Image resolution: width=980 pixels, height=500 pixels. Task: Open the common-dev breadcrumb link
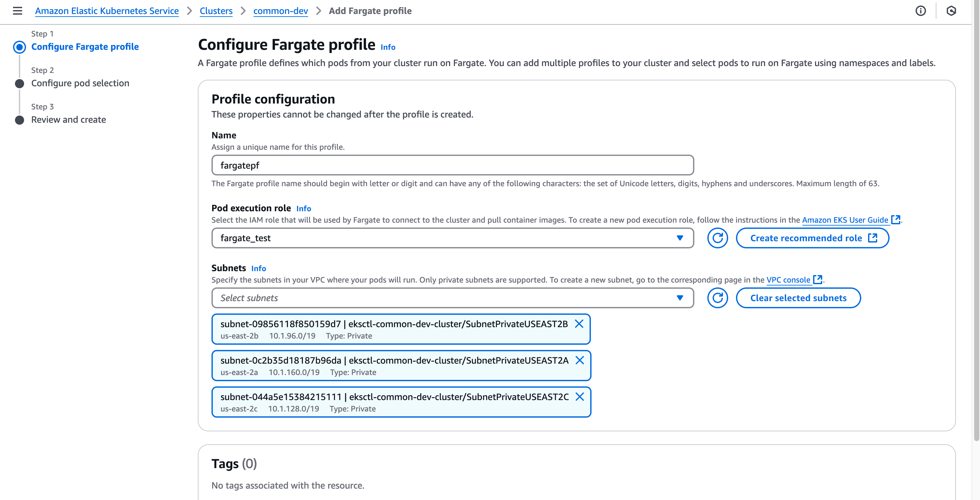coord(280,11)
